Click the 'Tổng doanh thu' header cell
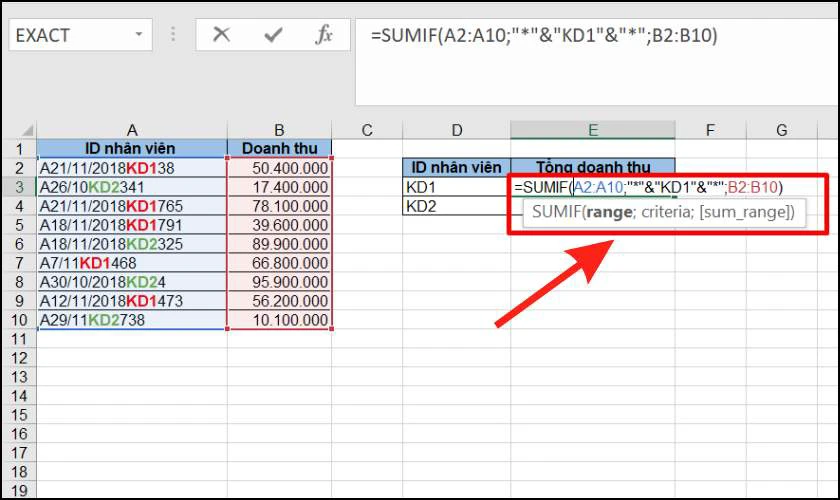Viewport: 840px width, 500px height. pyautogui.click(x=593, y=167)
